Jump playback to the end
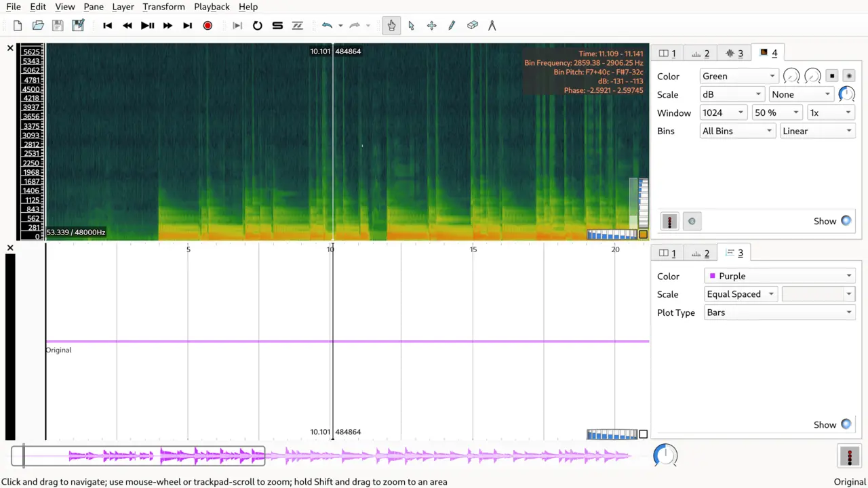868x488 pixels. click(188, 26)
